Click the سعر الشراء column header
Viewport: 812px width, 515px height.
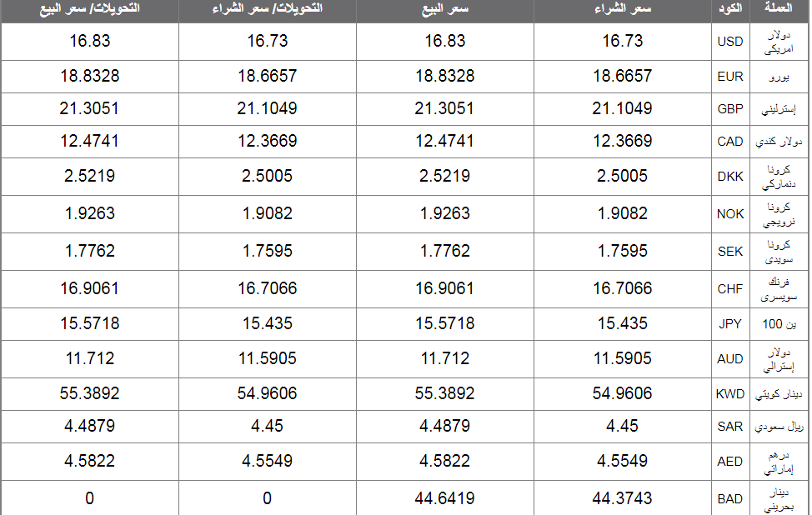pyautogui.click(x=623, y=8)
